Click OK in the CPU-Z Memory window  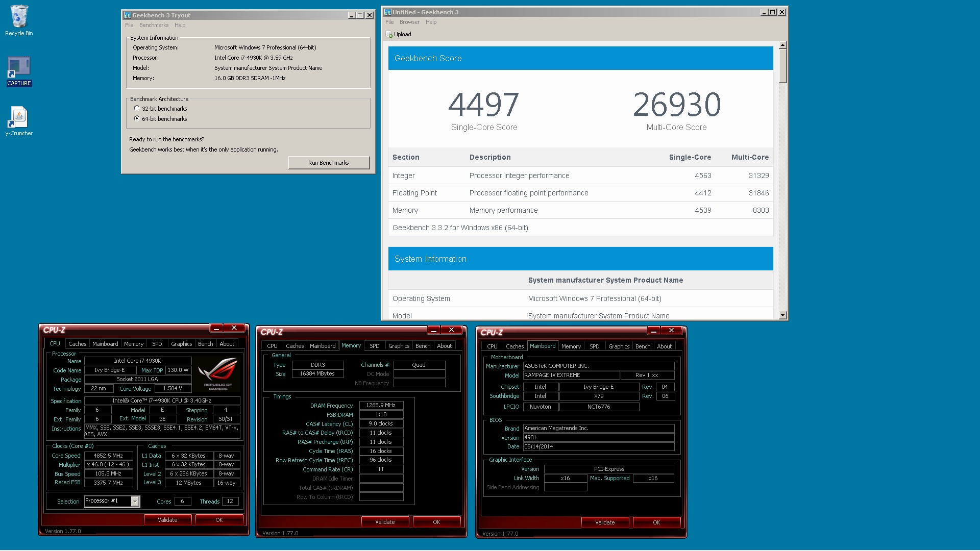coord(436,522)
